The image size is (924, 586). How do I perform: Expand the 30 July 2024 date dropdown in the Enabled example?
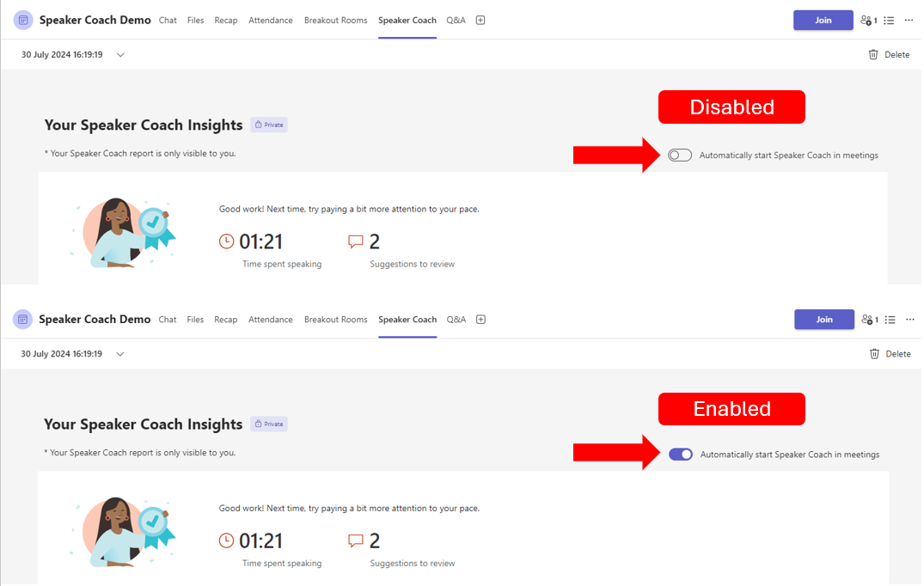click(x=120, y=354)
